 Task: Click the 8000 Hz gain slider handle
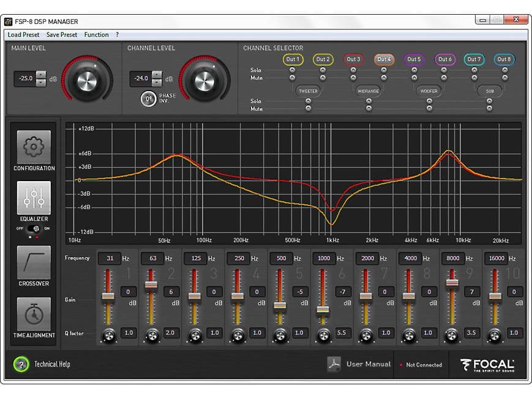[452, 282]
